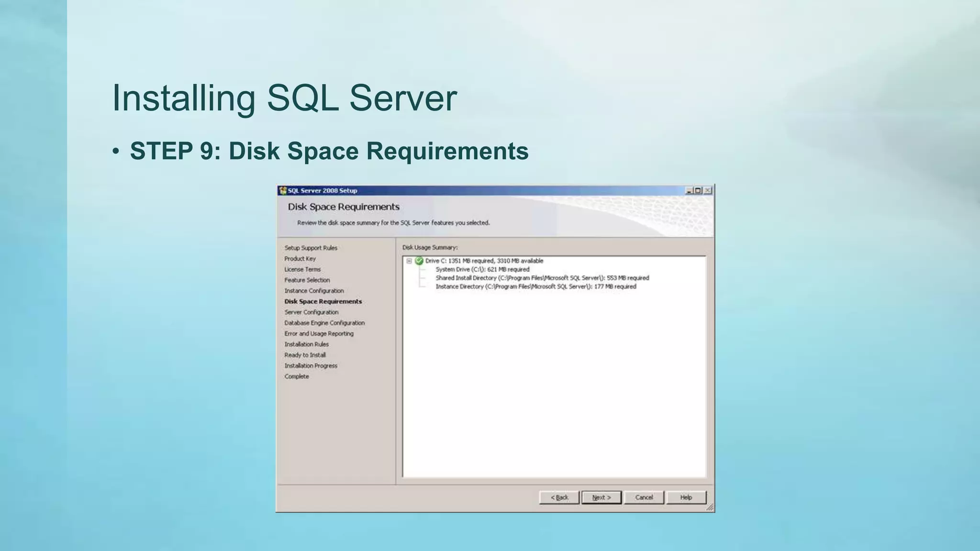Select the Instance Directory 177 MB row

click(536, 287)
